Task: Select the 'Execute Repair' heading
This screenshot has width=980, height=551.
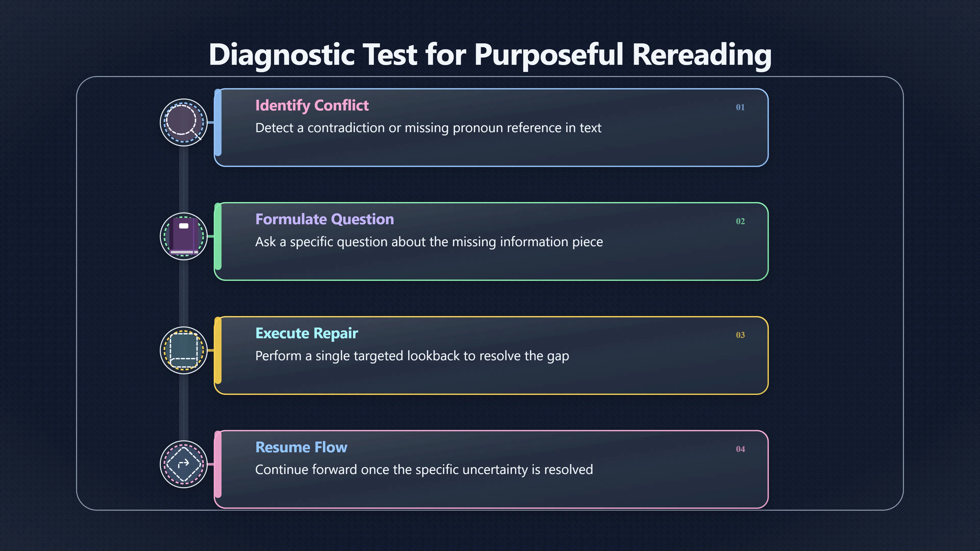Action: [307, 333]
